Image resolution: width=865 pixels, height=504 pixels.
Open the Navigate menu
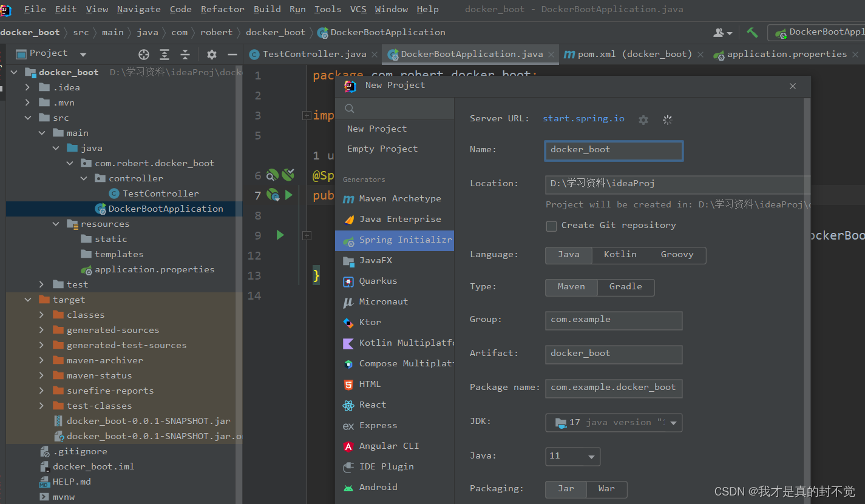click(138, 9)
